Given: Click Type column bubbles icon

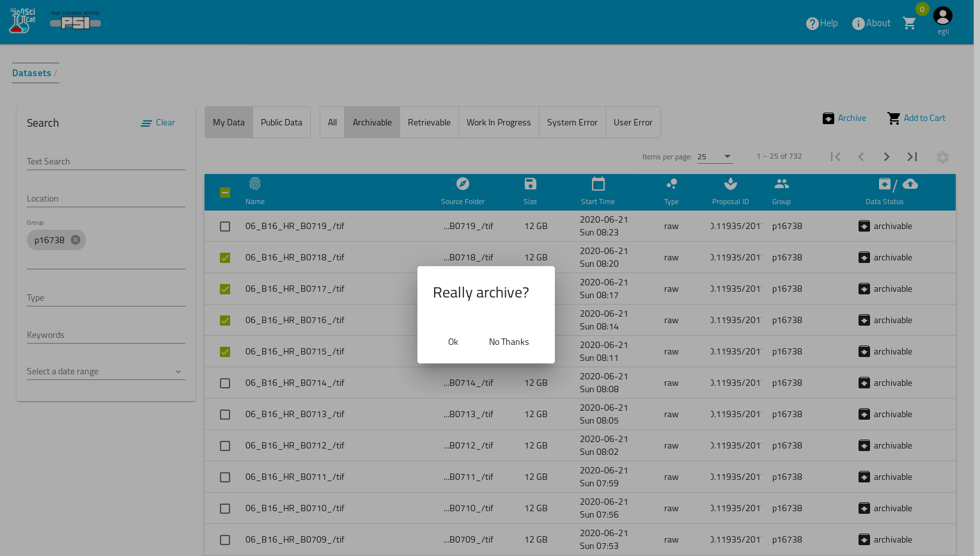Looking at the screenshot, I should click(x=671, y=184).
